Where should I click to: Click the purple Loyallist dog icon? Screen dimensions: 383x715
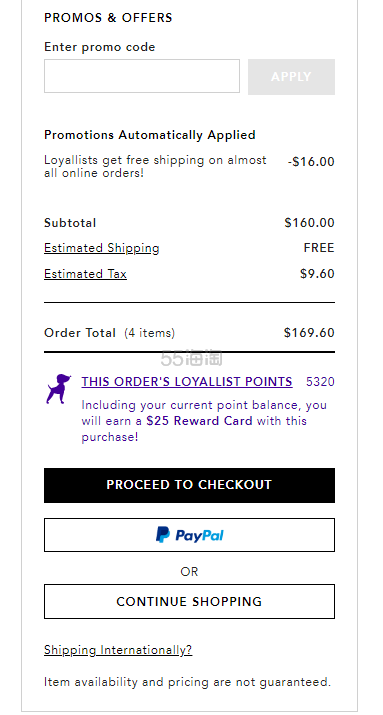[x=58, y=389]
